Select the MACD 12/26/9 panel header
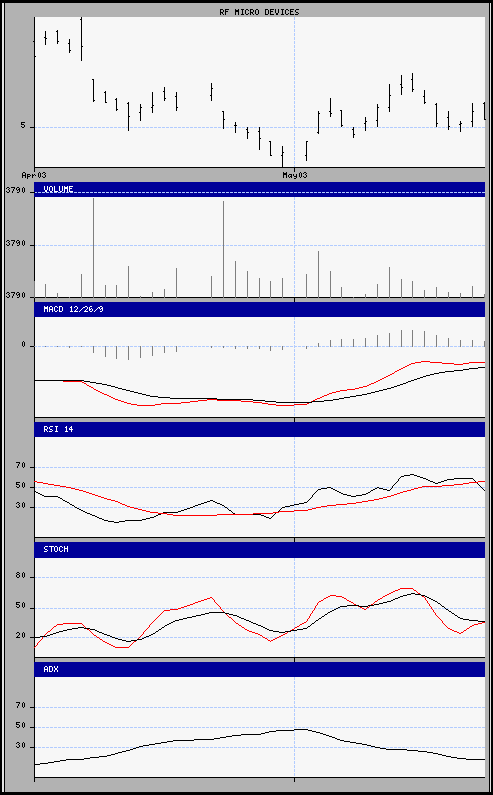Image resolution: width=493 pixels, height=795 pixels. pos(260,309)
